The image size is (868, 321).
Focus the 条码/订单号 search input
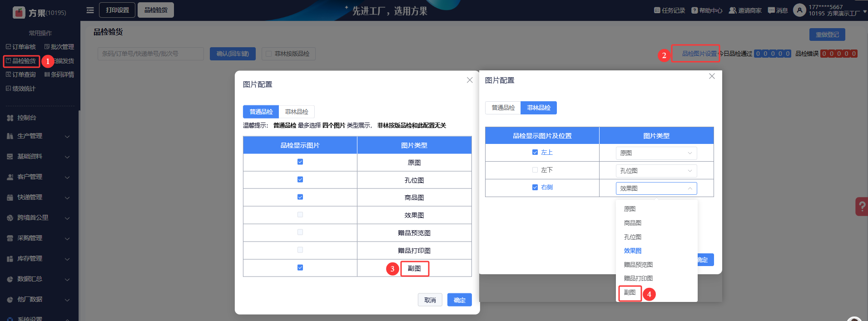click(x=151, y=54)
